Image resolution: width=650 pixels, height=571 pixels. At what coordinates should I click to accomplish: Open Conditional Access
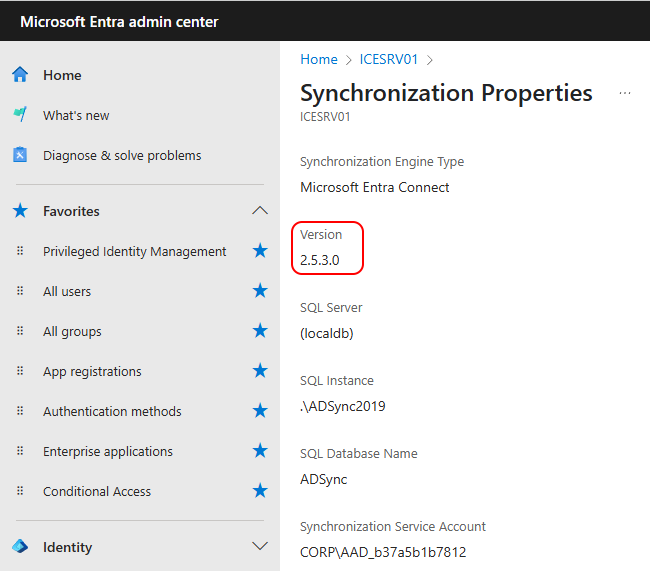coord(97,491)
